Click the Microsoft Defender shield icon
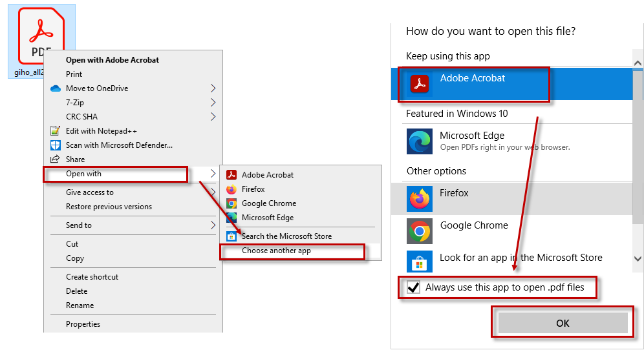Viewport: 644px width, 350px height. click(55, 145)
